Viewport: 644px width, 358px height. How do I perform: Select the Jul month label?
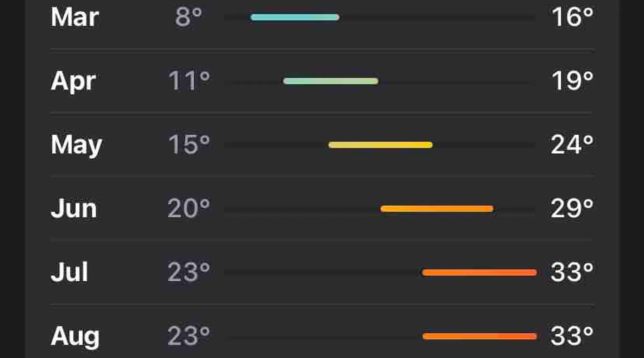tap(69, 272)
